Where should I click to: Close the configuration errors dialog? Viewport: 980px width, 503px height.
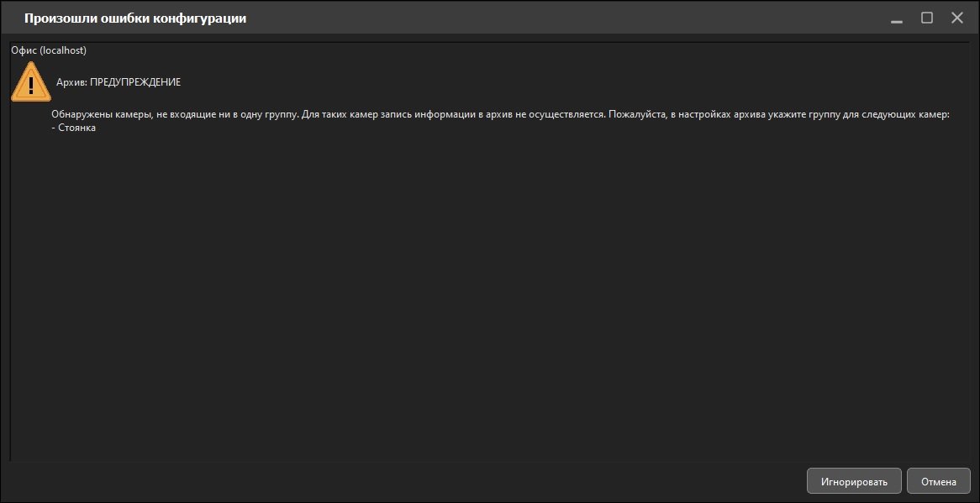(956, 18)
